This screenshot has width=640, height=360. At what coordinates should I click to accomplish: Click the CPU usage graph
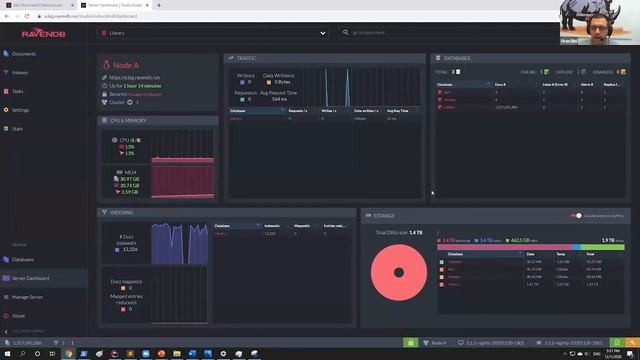click(x=182, y=147)
